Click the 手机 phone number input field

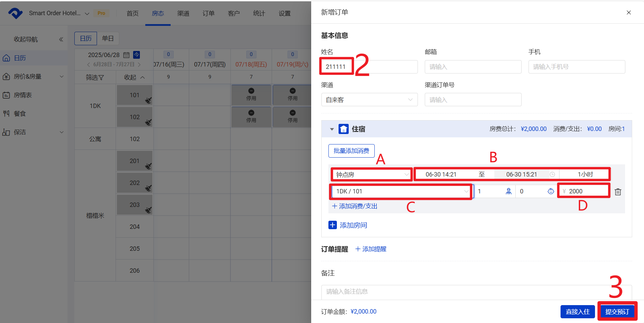click(576, 67)
